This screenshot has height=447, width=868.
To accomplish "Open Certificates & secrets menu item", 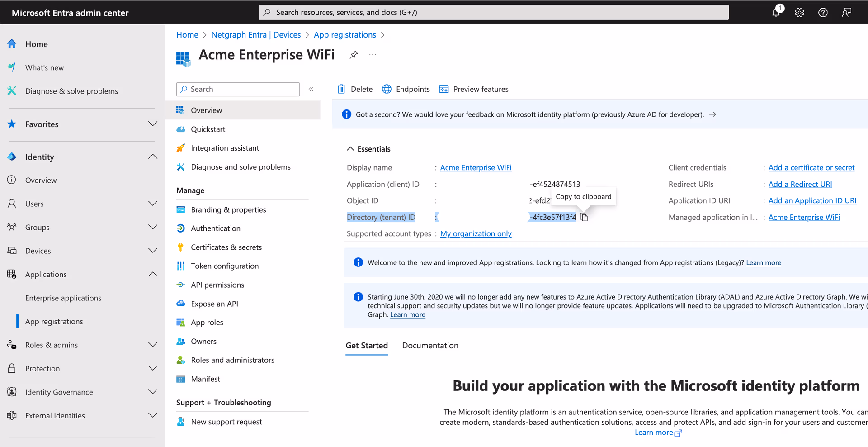I will point(226,247).
